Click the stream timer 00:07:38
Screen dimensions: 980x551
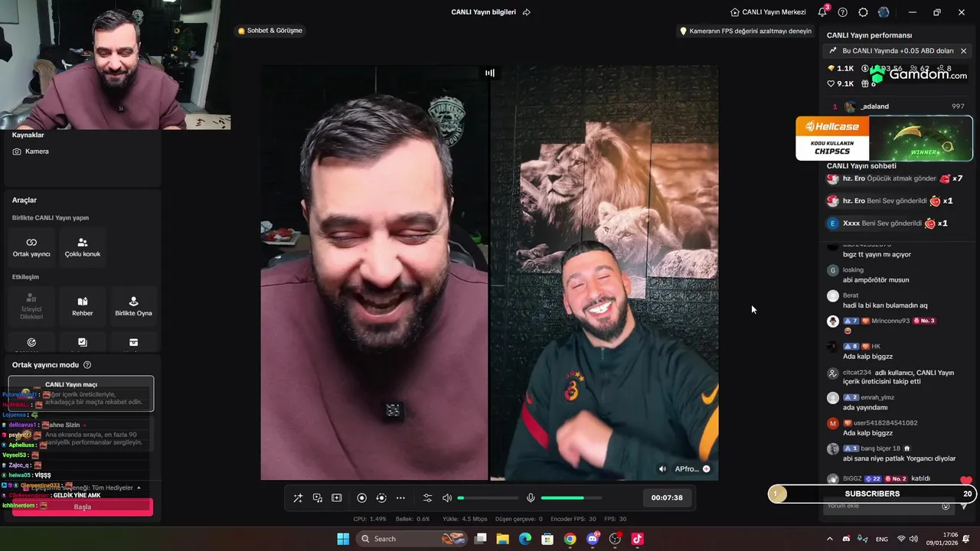pos(667,497)
